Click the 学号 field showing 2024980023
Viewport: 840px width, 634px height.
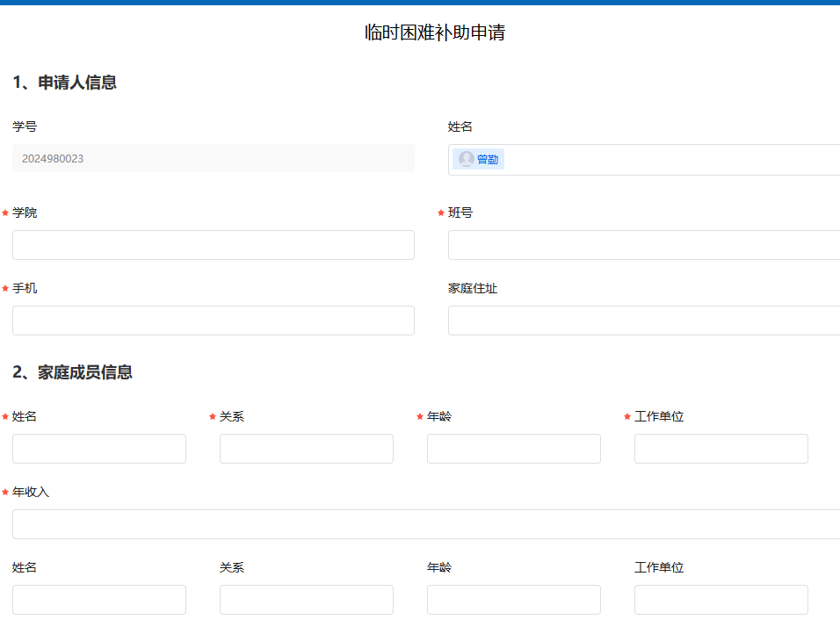pyautogui.click(x=214, y=158)
